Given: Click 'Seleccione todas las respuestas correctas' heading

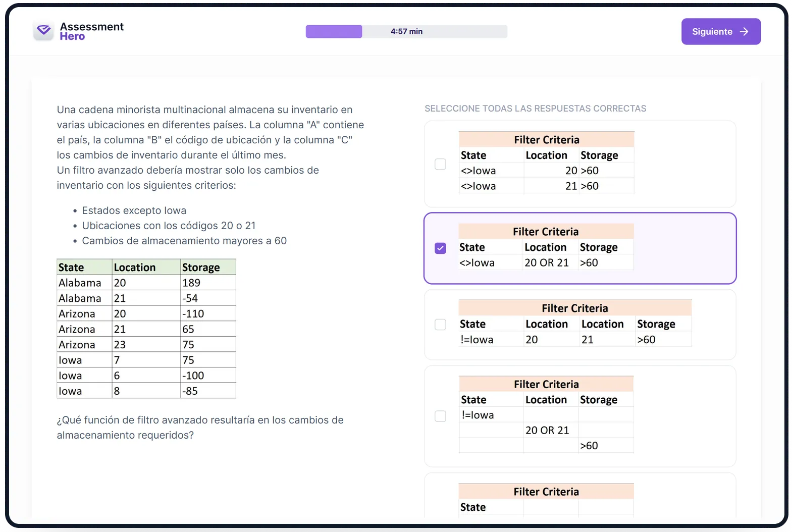Looking at the screenshot, I should click(535, 109).
